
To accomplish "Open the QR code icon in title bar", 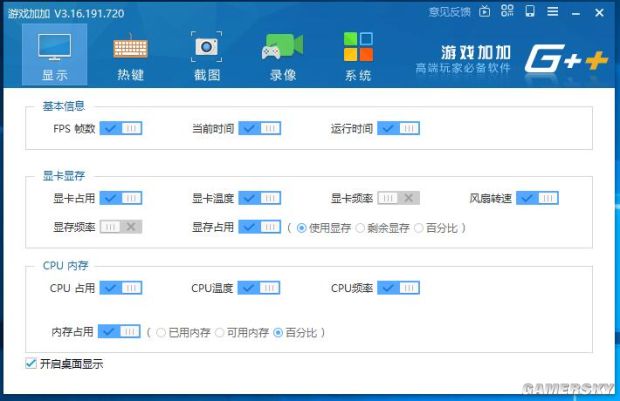I will (x=508, y=12).
